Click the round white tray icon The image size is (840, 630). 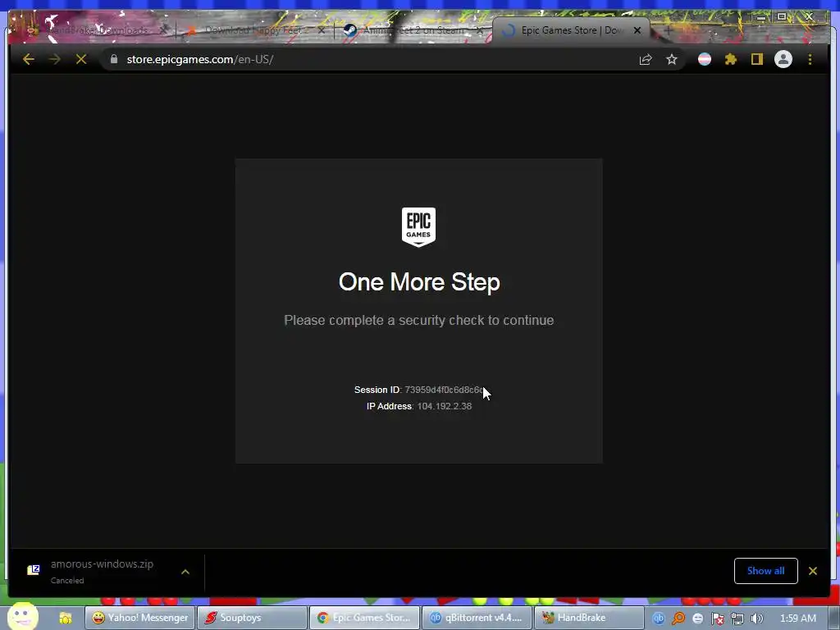click(x=698, y=619)
